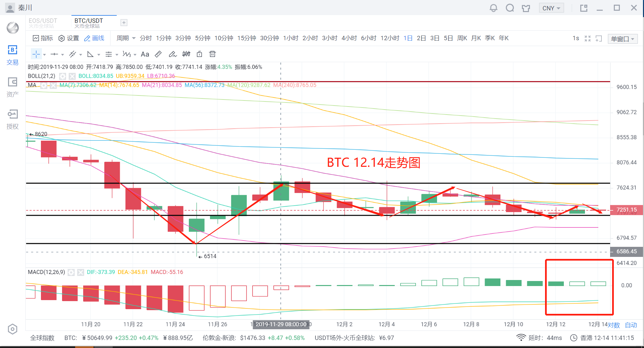Click the 6586.45 crosshair price label
Viewport: 644px width, 348px height.
click(626, 252)
